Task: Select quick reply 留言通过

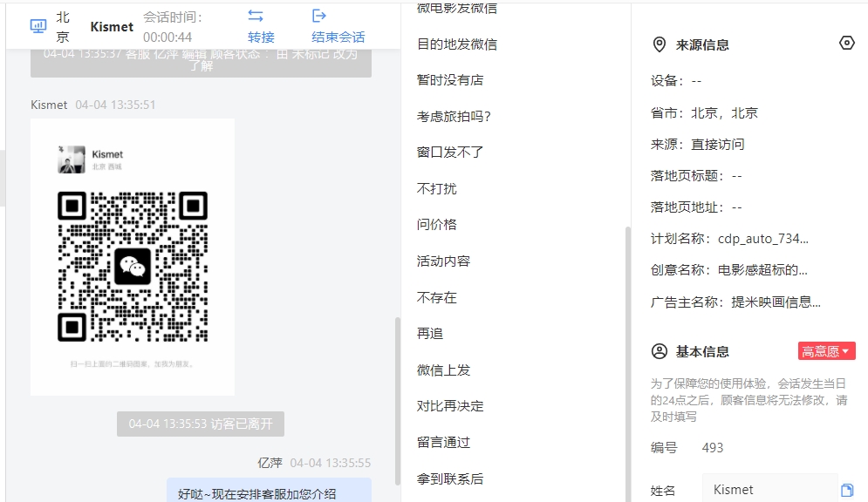Action: 443,442
